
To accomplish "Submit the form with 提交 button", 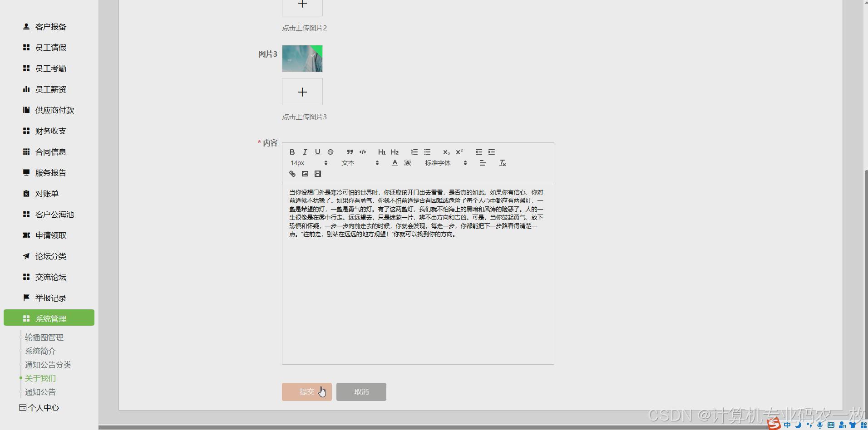I will click(x=306, y=391).
